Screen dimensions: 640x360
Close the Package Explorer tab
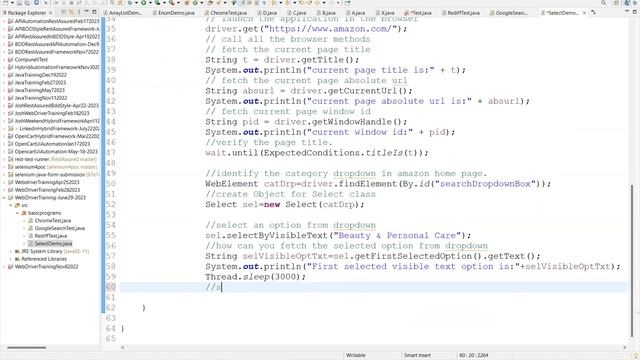tap(51, 13)
